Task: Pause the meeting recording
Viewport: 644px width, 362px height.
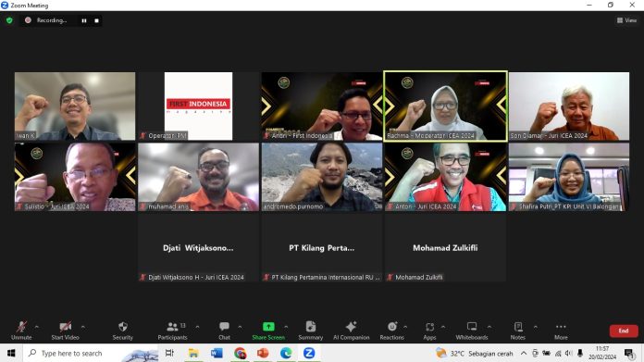Action: click(84, 20)
